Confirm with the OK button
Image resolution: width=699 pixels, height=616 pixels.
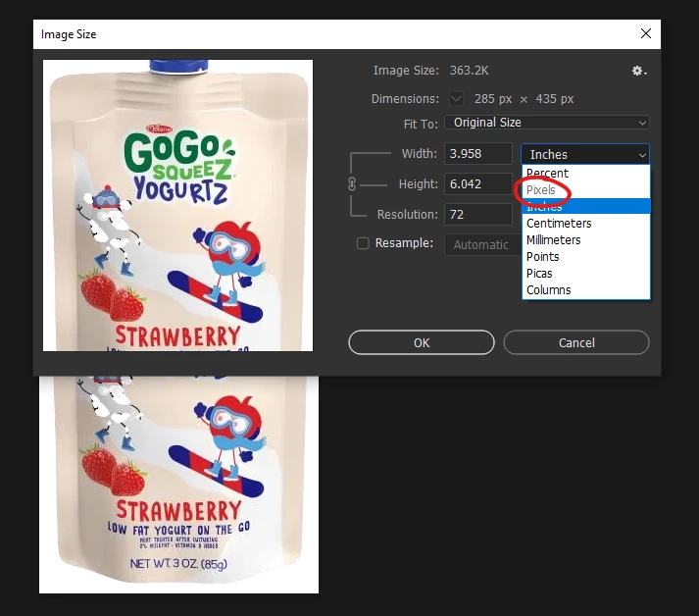(x=422, y=342)
